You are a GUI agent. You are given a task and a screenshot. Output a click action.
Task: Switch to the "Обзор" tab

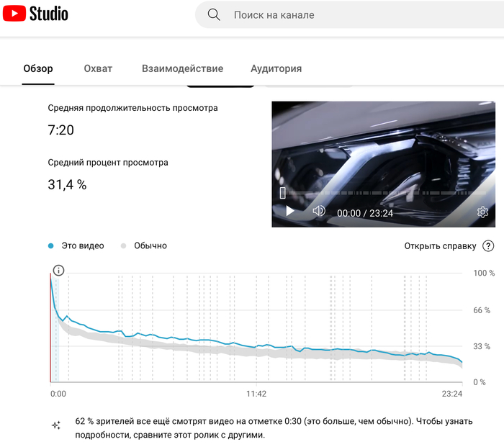coord(38,69)
